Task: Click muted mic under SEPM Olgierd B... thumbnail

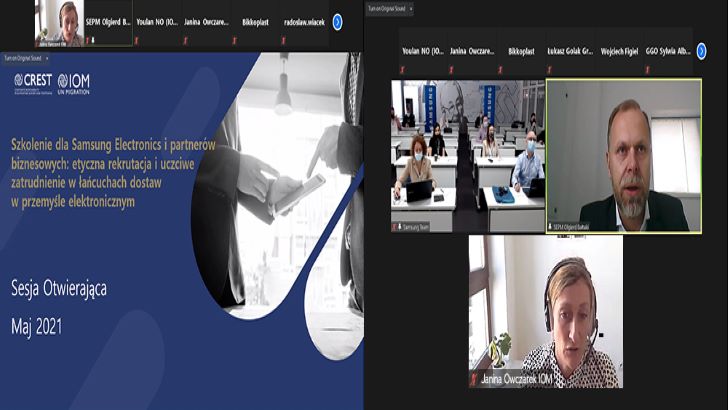Action: point(87,40)
